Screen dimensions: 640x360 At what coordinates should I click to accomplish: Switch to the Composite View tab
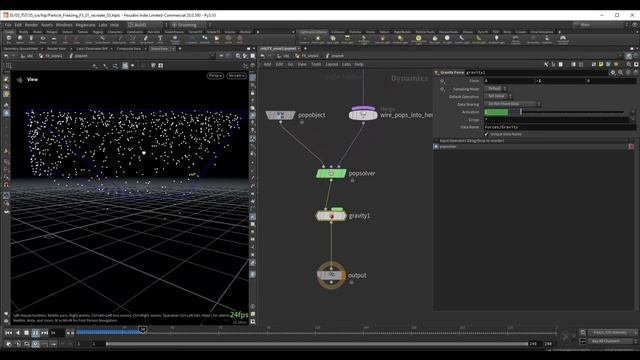click(129, 49)
